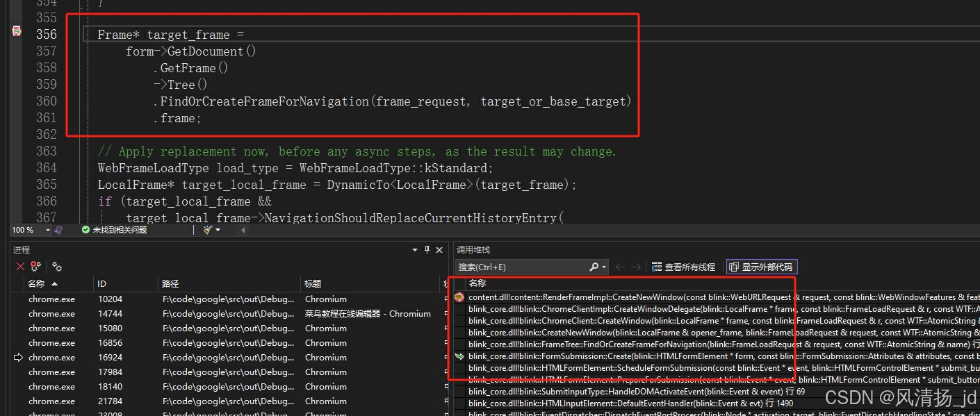This screenshot has height=416, width=980.
Task: Expand the call stack search options dropdown
Action: pyautogui.click(x=604, y=267)
